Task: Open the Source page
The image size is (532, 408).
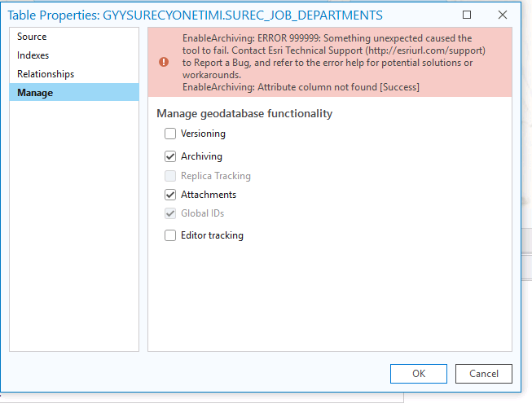Action: pyautogui.click(x=32, y=37)
